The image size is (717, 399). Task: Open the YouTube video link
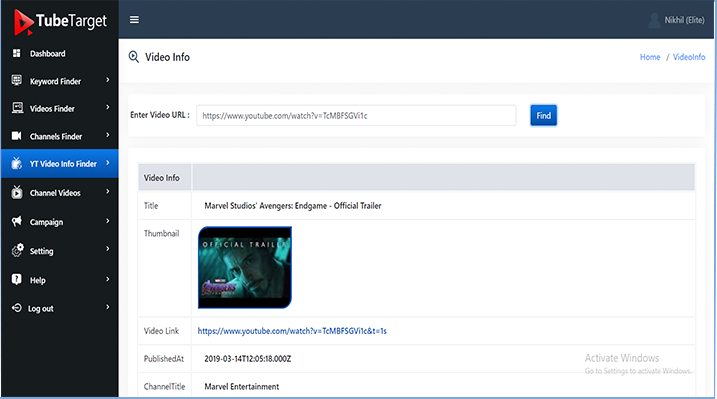(x=292, y=331)
